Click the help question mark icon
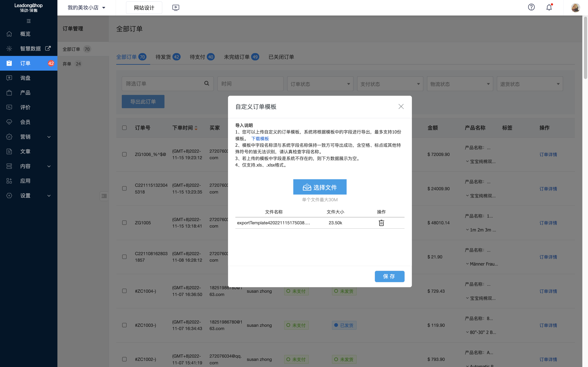The width and height of the screenshot is (588, 367). (531, 7)
